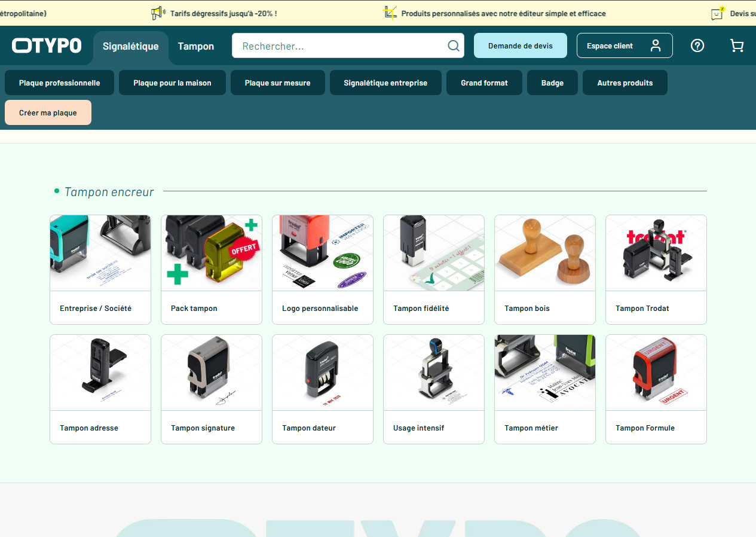This screenshot has width=756, height=537.
Task: Click the user profile icon in Espace client
Action: click(656, 46)
